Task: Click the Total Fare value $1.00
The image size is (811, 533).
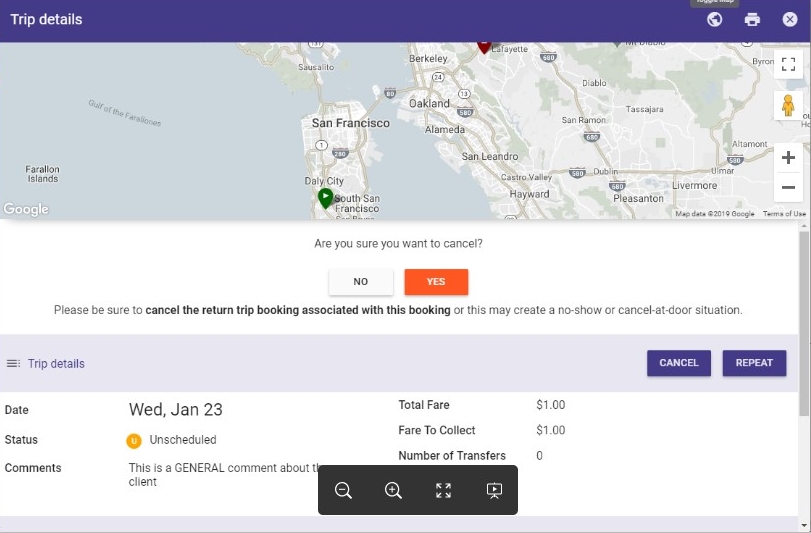Action: click(550, 405)
